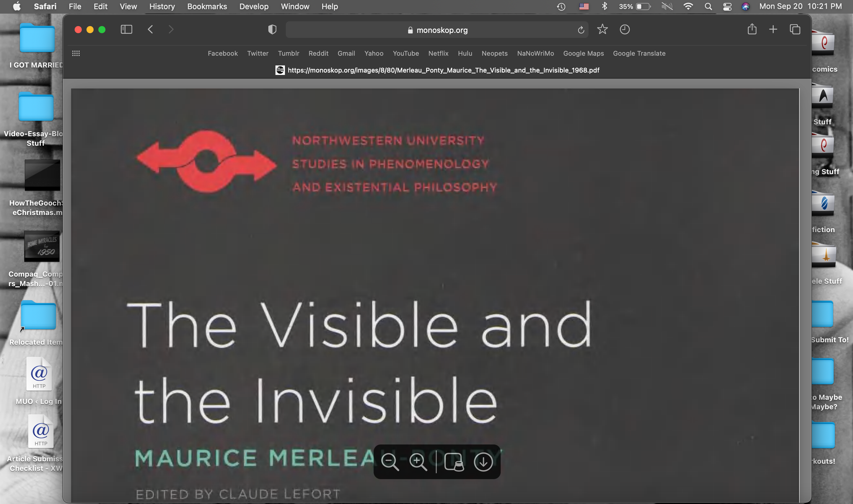Click the Safari reload page icon
This screenshot has width=853, height=504.
tap(580, 29)
